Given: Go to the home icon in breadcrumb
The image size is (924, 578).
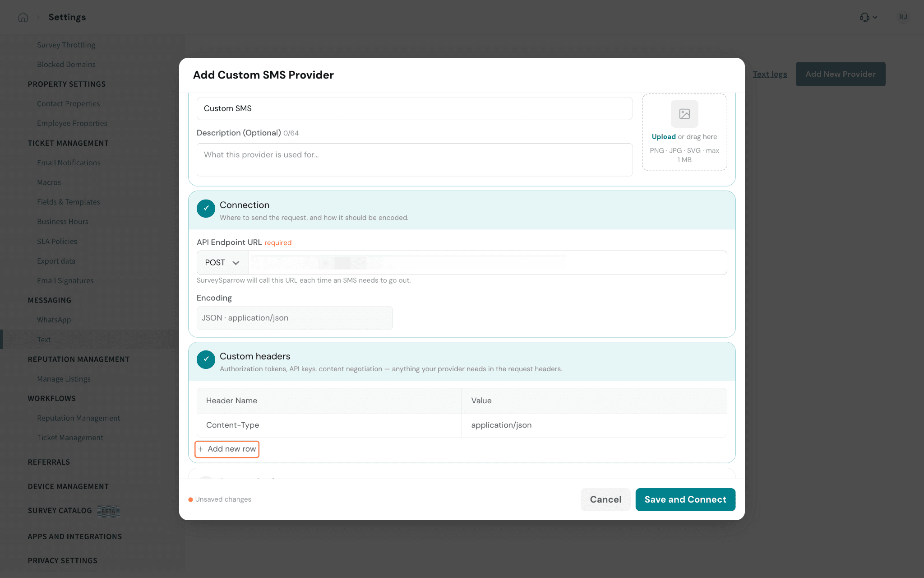Looking at the screenshot, I should 23,17.
